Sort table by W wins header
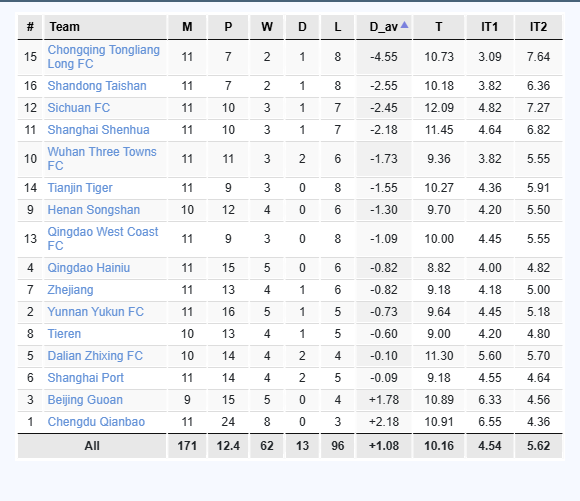Viewport: 580px width, 501px height. pos(267,27)
